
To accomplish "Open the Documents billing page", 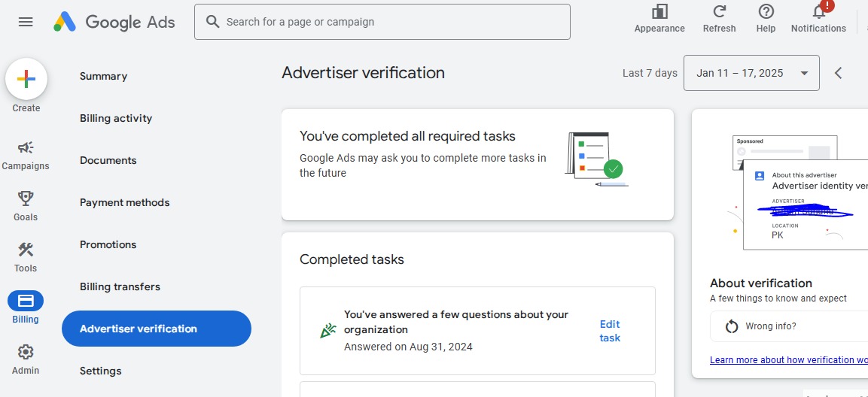I will (x=108, y=160).
